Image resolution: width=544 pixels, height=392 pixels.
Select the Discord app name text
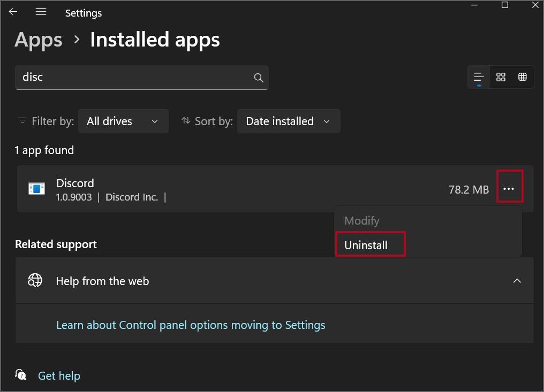(75, 183)
